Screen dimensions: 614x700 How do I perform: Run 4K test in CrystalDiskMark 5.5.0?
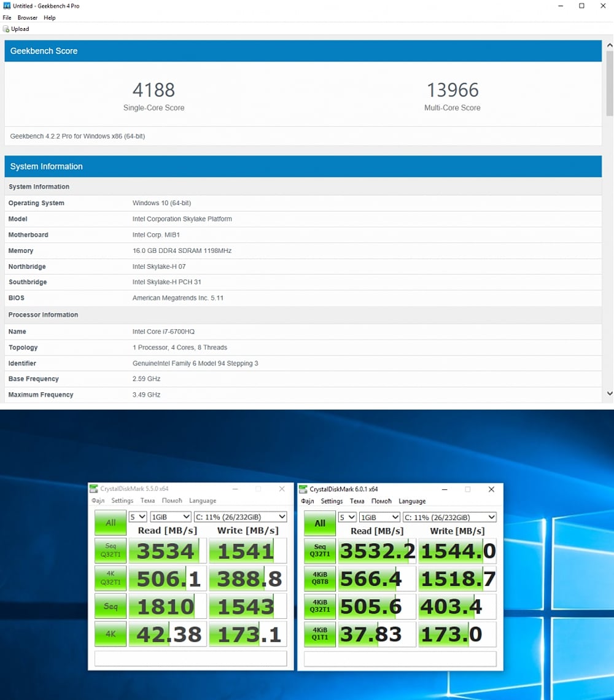[x=111, y=634]
